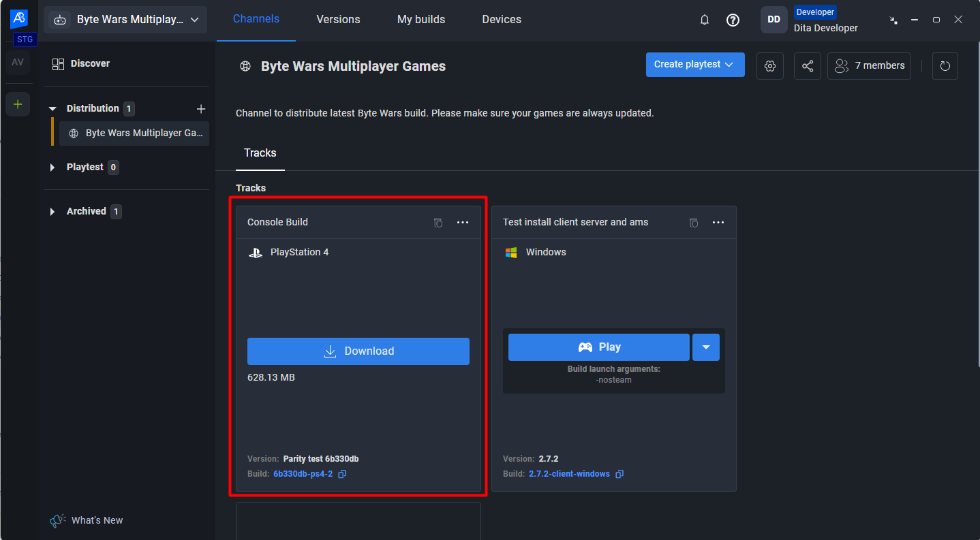Collapse the Distribution section

click(52, 109)
